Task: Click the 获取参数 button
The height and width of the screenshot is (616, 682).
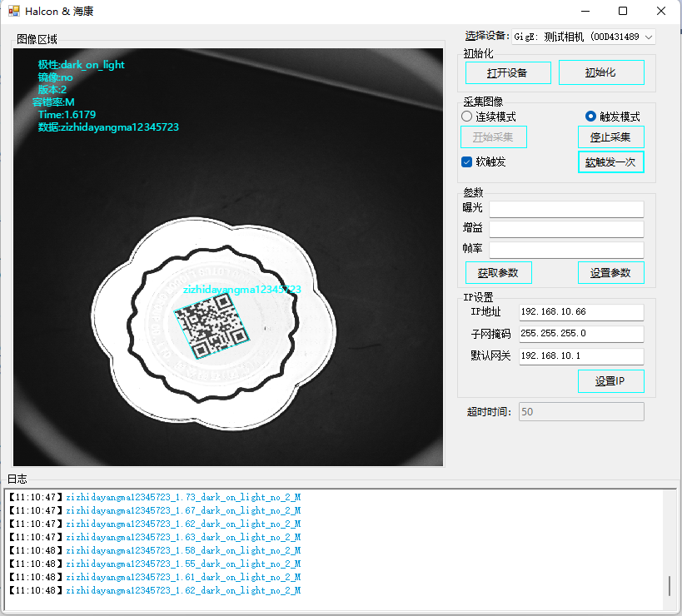Action: (498, 273)
